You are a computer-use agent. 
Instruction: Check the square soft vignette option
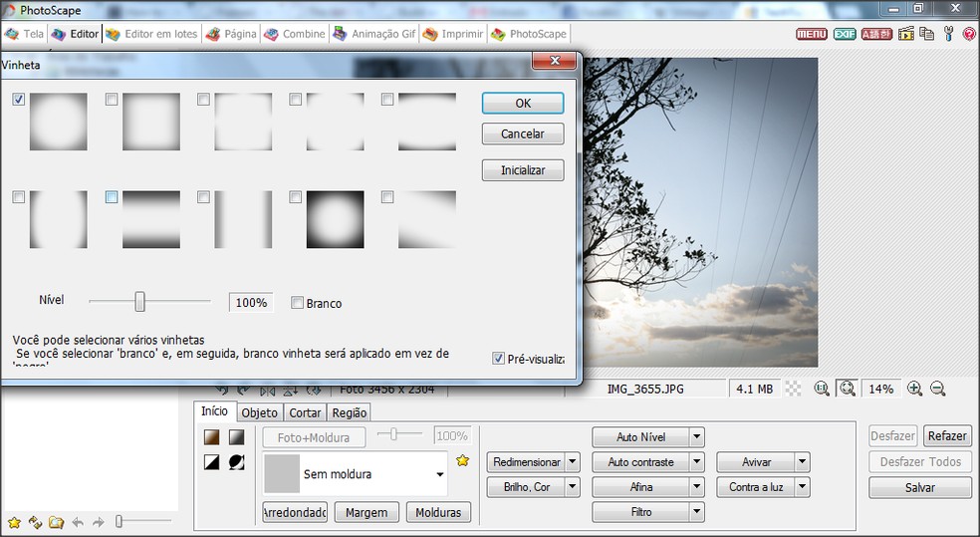pyautogui.click(x=112, y=99)
